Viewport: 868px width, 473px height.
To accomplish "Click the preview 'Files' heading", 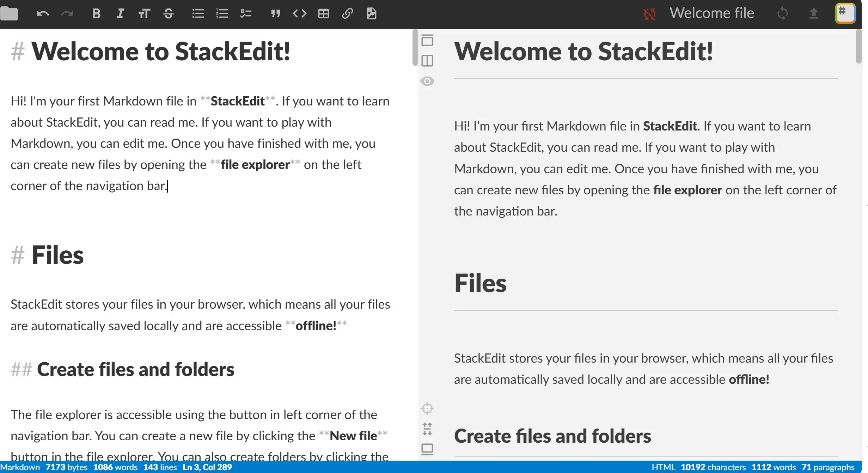I will [480, 283].
